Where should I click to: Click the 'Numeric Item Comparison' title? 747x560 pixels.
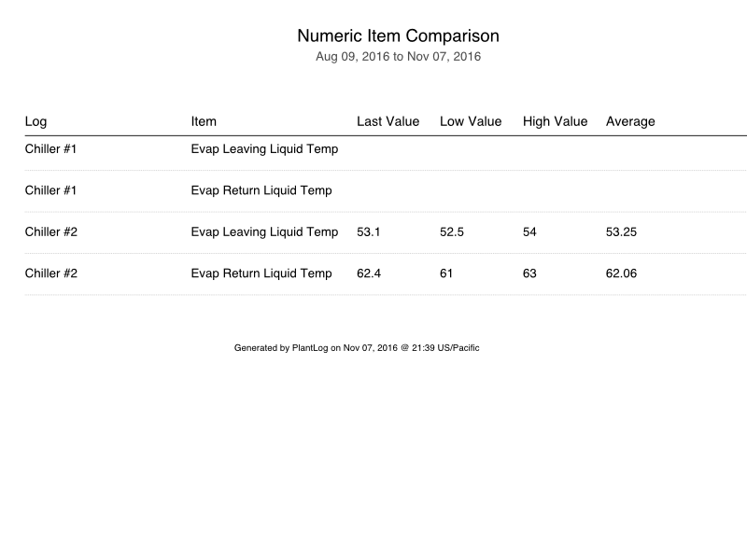point(399,36)
